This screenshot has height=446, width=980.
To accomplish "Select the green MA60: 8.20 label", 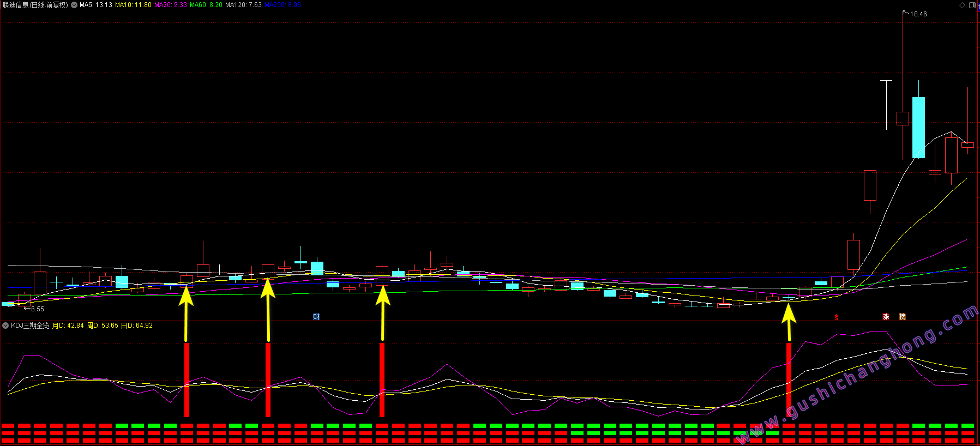I will point(206,5).
